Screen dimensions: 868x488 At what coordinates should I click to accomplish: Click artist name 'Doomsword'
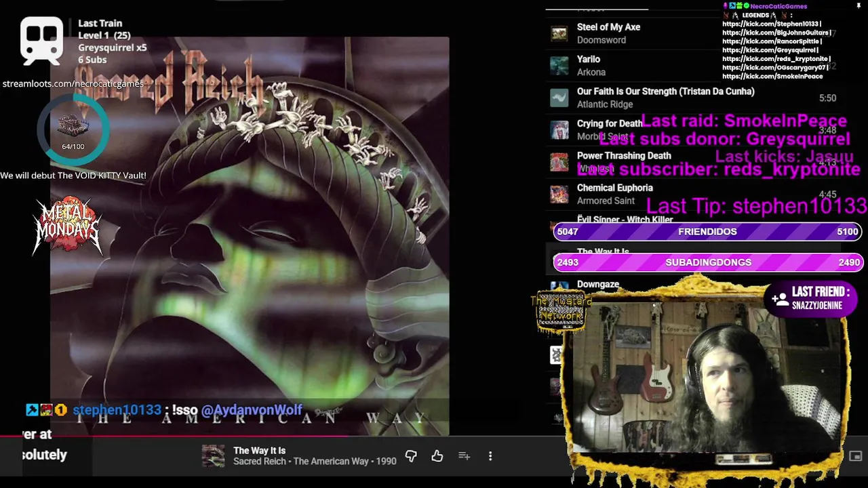pyautogui.click(x=601, y=40)
